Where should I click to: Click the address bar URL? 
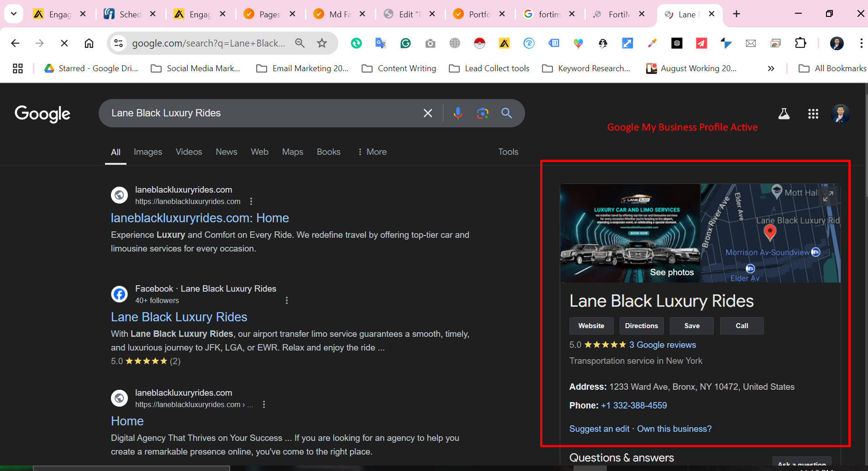[x=208, y=43]
